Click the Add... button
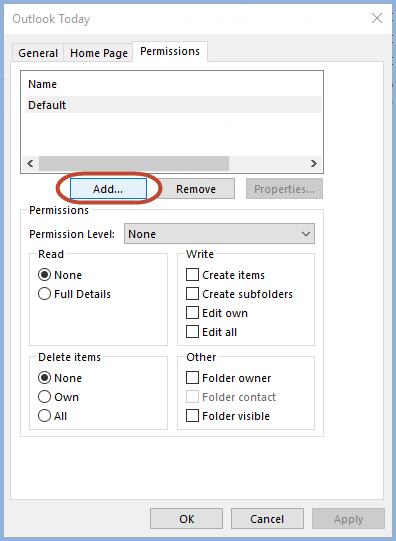396x541 pixels. coord(108,189)
